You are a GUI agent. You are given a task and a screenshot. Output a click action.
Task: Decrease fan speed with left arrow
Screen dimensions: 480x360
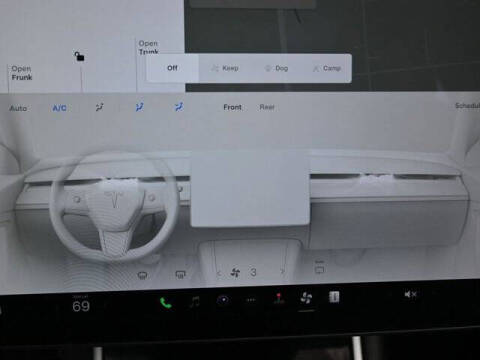coord(219,274)
